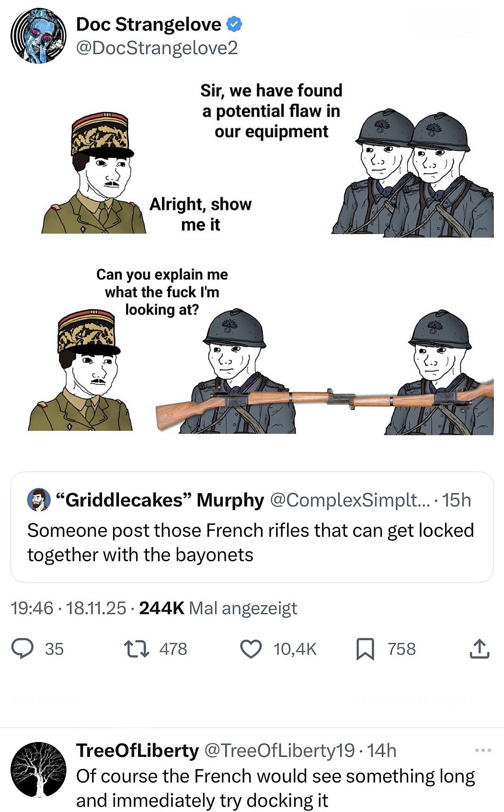Show 244K views analytics
This screenshot has height=812, width=504.
(218, 608)
